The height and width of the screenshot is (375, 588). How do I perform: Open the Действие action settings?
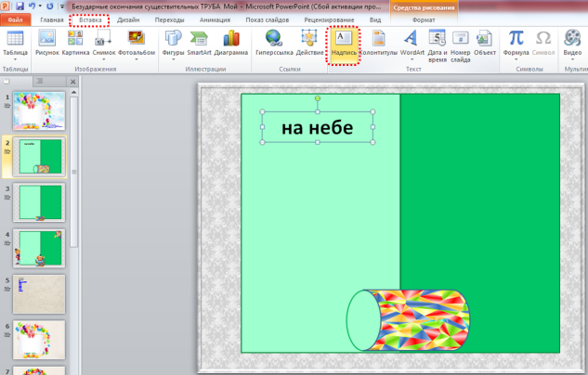pyautogui.click(x=309, y=43)
